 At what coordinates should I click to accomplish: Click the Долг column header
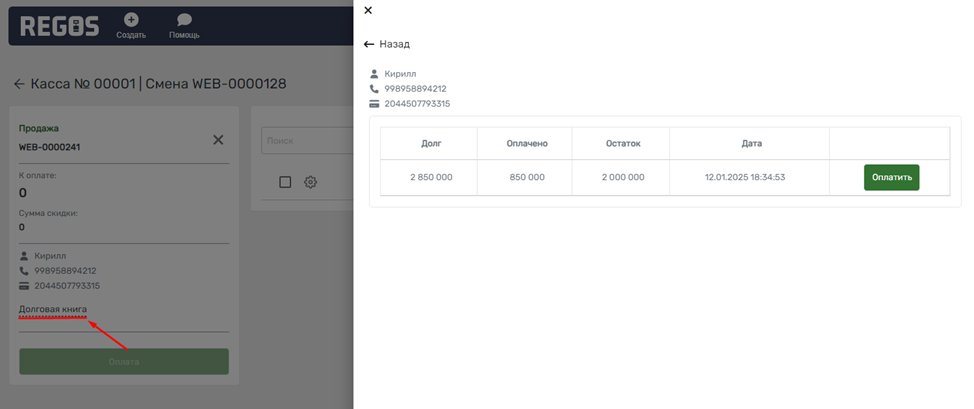[x=431, y=143]
